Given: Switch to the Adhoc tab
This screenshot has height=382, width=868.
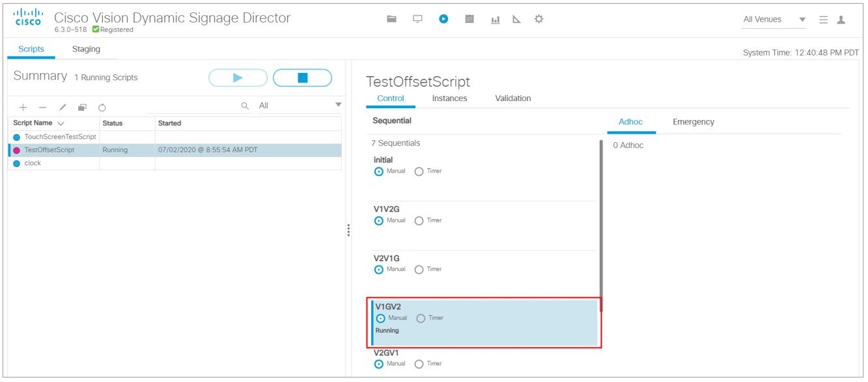Looking at the screenshot, I should pyautogui.click(x=631, y=122).
